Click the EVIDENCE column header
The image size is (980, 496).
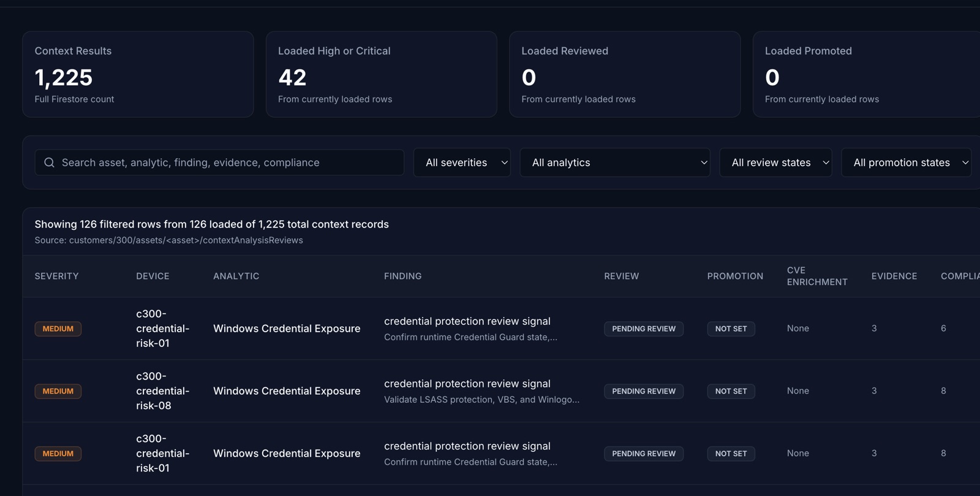(894, 276)
